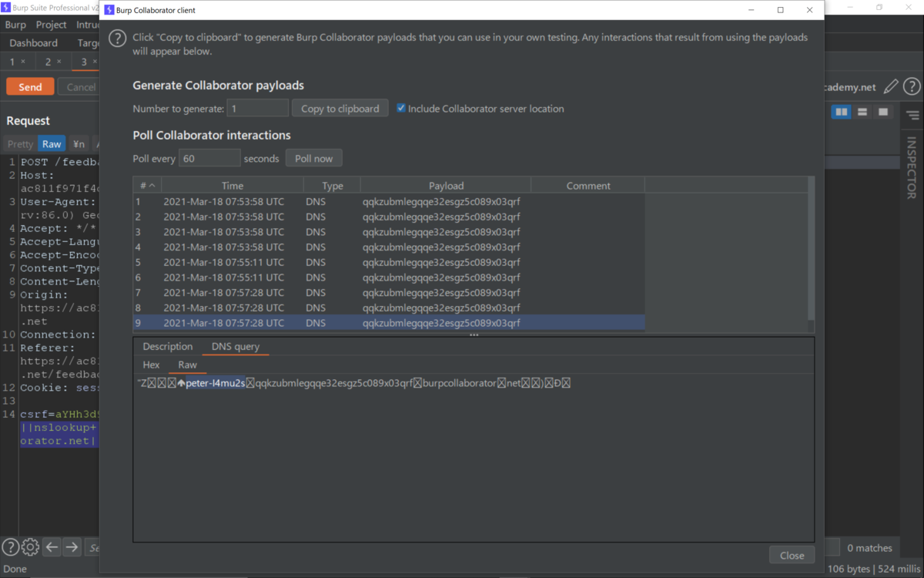Click the orange Send button in Repeater
Viewport: 924px width, 578px height.
pos(30,87)
